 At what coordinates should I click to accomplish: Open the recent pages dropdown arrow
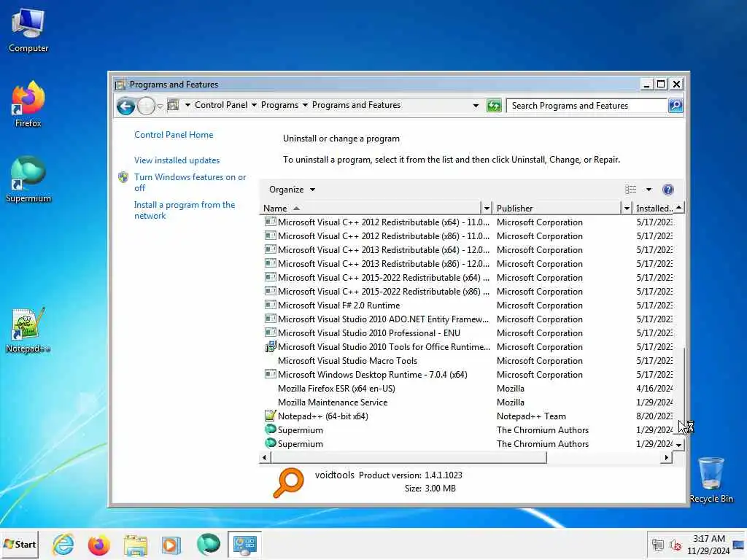click(160, 106)
